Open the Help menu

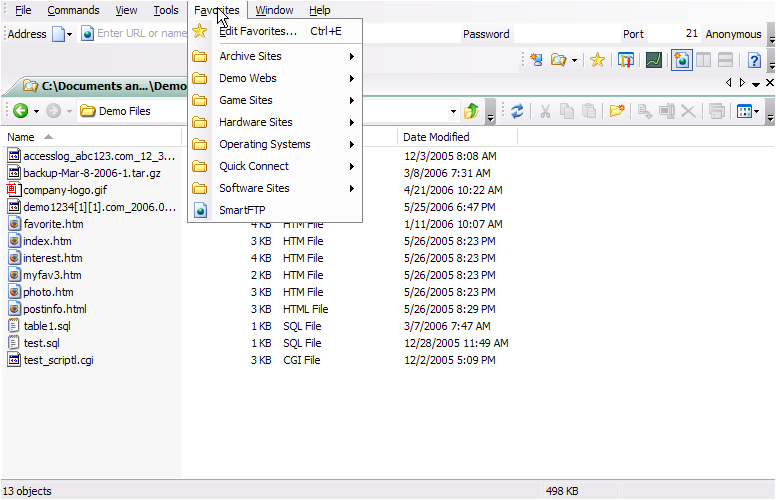click(320, 10)
